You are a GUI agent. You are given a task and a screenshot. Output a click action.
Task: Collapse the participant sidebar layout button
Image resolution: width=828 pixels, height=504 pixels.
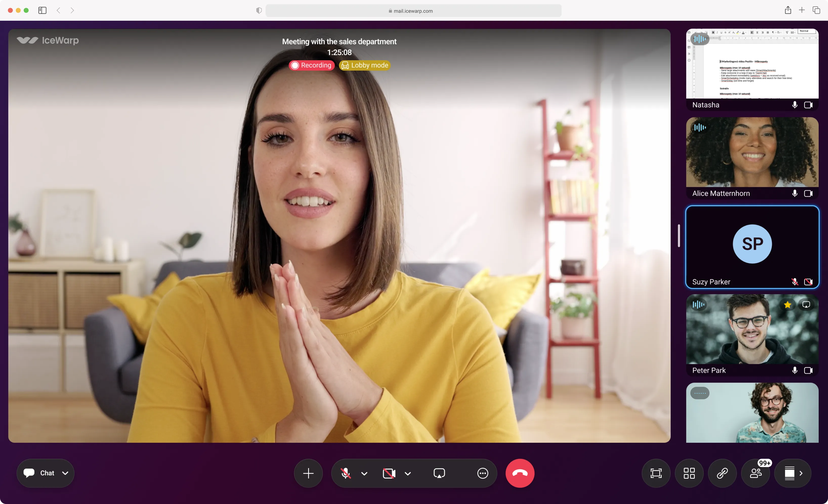(793, 473)
